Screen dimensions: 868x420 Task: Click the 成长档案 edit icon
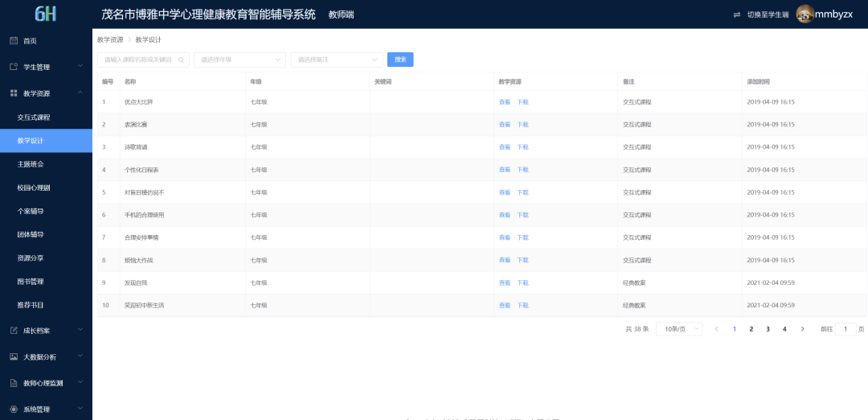(14, 330)
